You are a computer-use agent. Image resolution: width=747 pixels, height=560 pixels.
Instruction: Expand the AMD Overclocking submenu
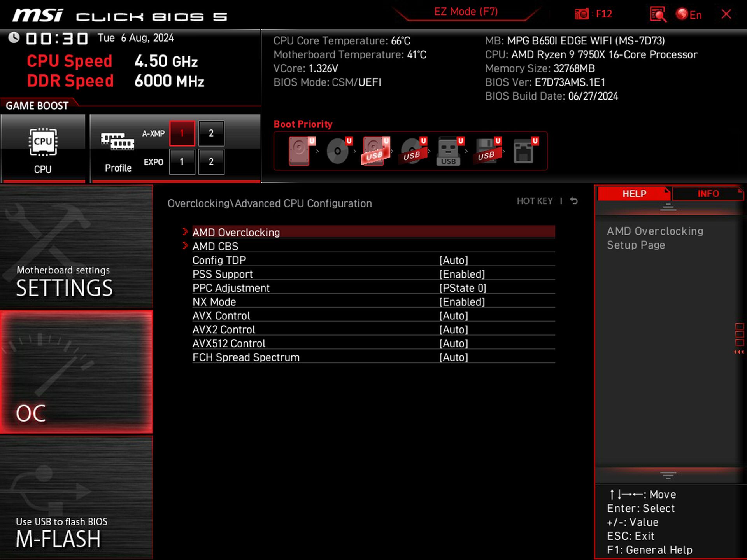click(x=236, y=232)
